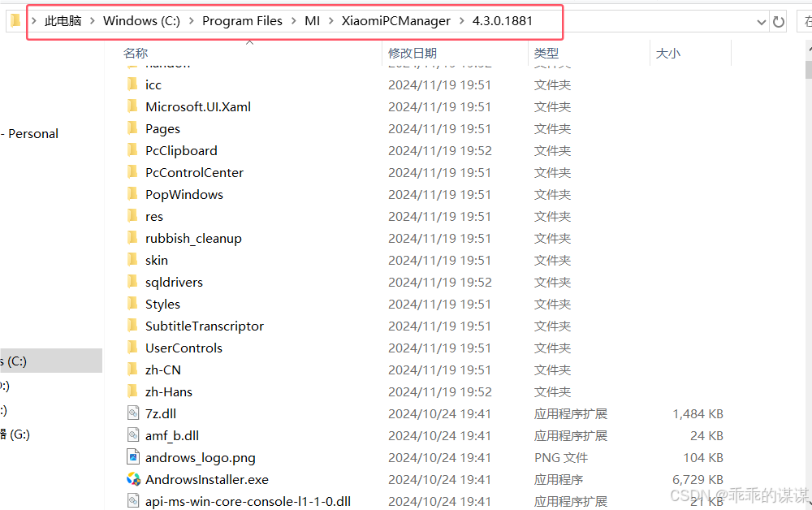
Task: Click the SubtitleTranscriptor folder icon
Action: pos(132,325)
